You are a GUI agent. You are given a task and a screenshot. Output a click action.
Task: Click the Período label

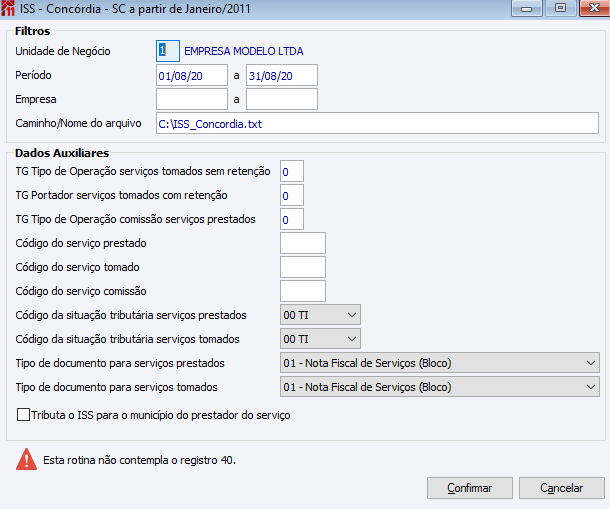point(33,75)
